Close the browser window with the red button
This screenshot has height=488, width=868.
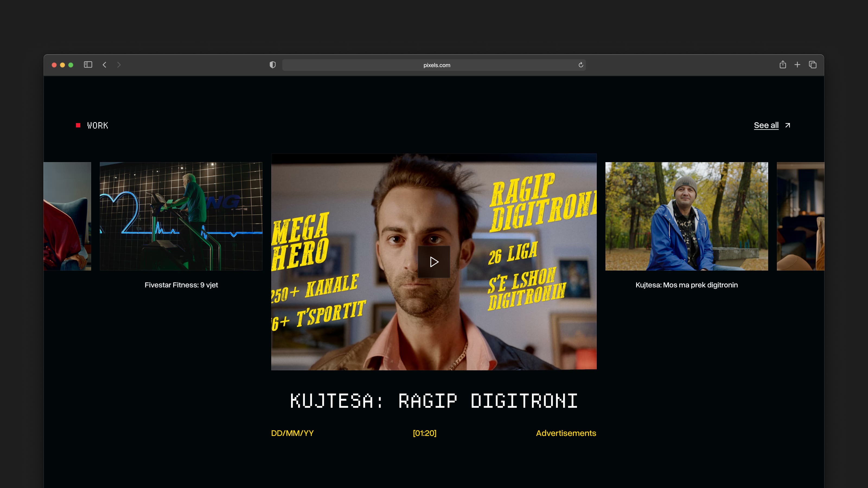coord(54,65)
